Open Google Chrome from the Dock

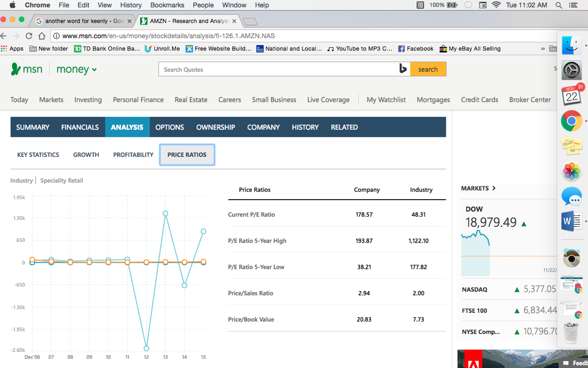coord(571,121)
